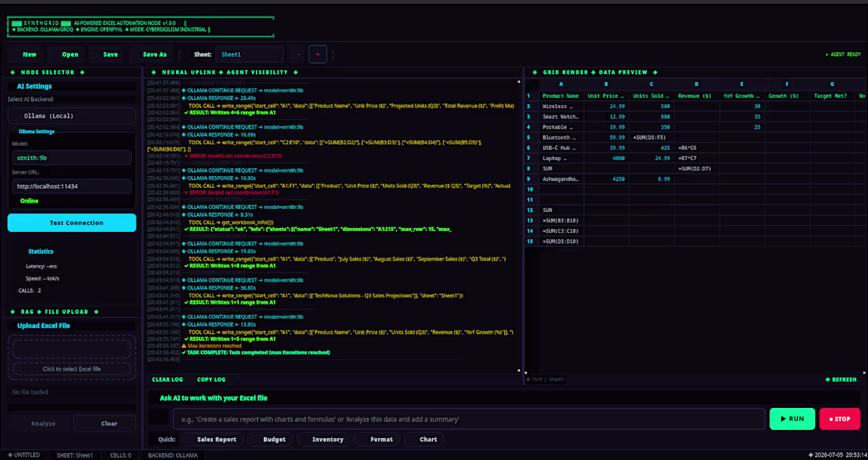868x460 pixels.
Task: Open the Sheet1 sheet selector
Action: click(249, 54)
